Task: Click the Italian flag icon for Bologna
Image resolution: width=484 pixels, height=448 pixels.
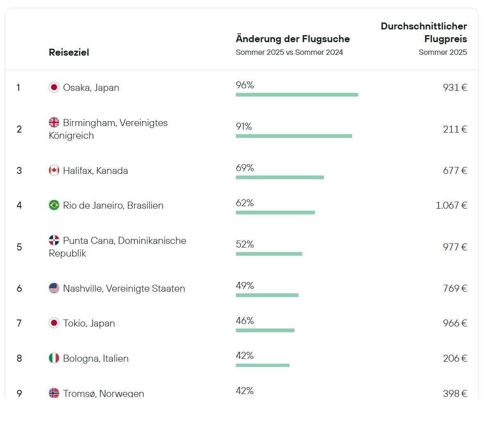Action: [54, 358]
